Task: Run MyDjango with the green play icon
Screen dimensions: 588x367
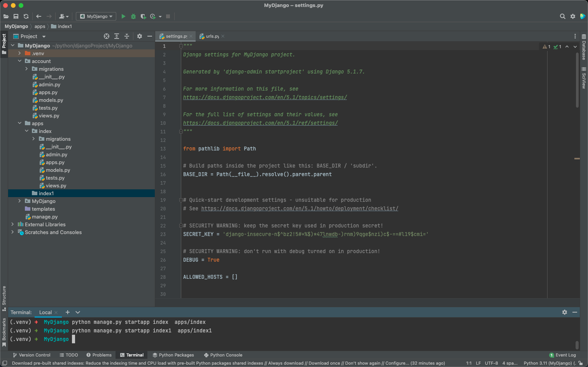Action: (123, 16)
